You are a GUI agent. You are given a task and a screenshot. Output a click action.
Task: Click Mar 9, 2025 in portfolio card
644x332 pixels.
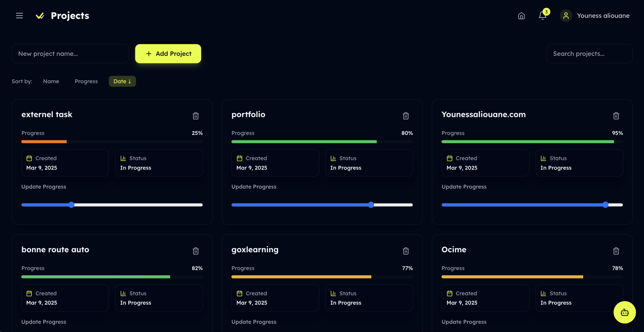click(252, 168)
